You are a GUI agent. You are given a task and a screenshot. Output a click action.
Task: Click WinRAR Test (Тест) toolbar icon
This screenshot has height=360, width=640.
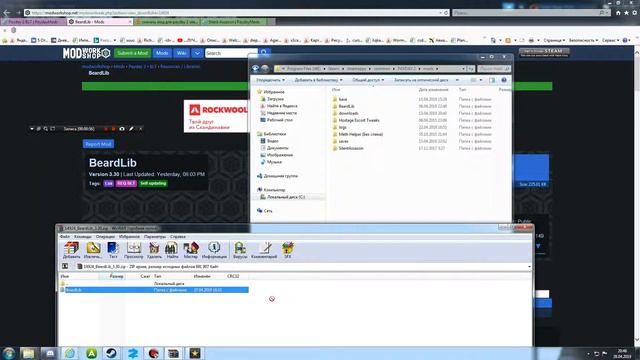(113, 250)
